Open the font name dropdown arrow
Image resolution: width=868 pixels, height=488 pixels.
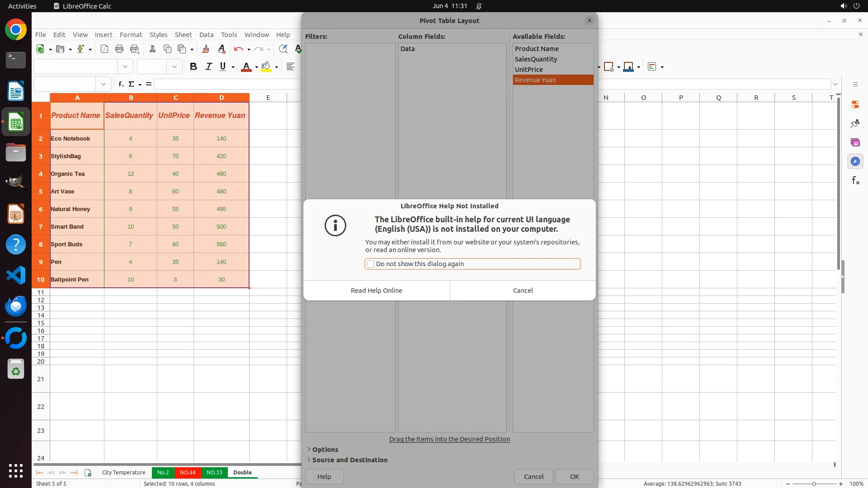[125, 67]
